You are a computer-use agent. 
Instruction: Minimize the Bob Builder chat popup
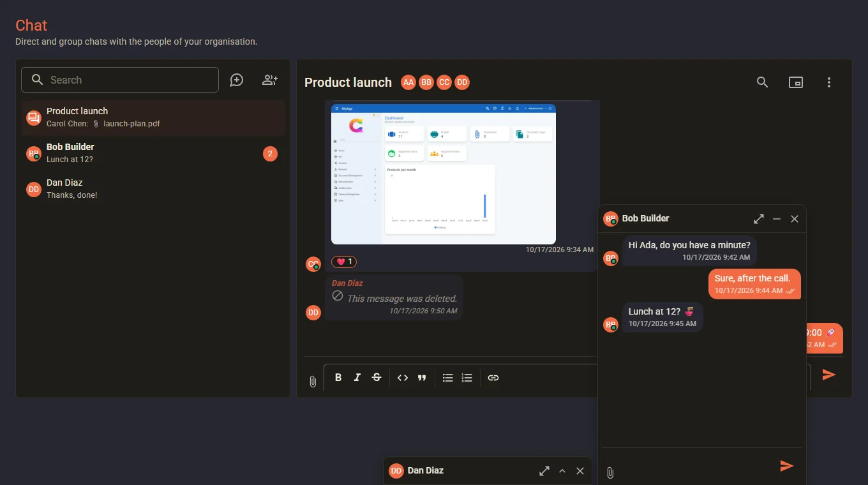[777, 219]
